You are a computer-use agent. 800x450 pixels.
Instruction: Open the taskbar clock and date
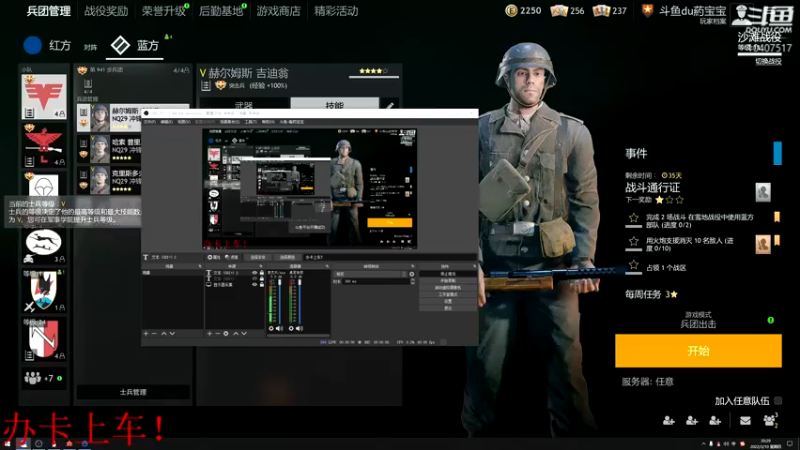click(x=766, y=443)
